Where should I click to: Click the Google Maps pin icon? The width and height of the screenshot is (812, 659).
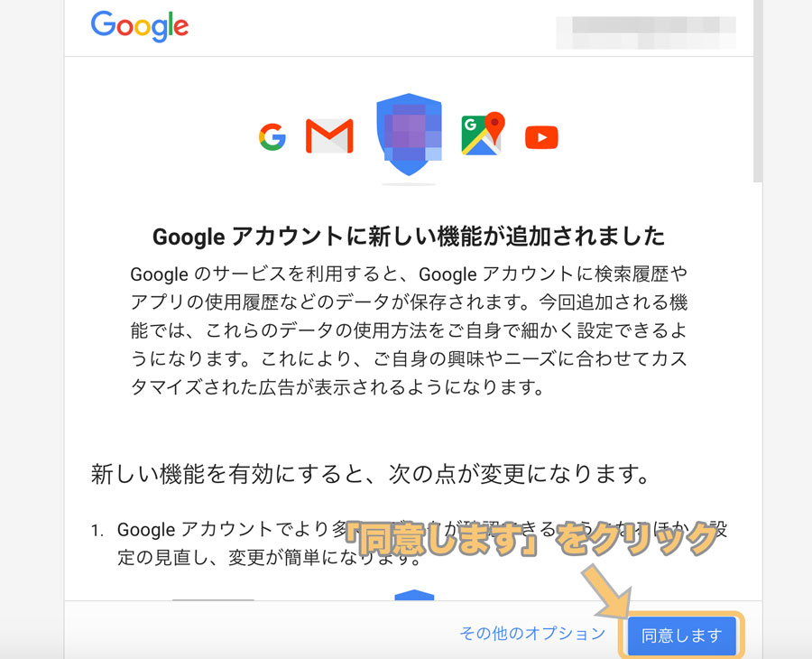tap(484, 134)
